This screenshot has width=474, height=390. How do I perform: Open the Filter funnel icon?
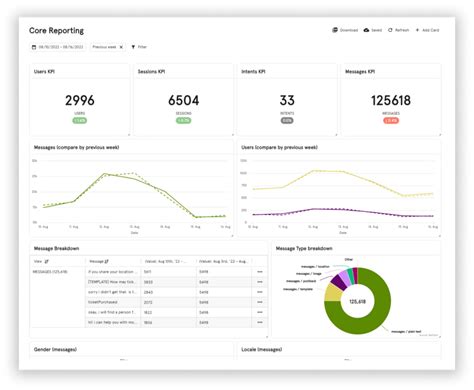point(133,47)
